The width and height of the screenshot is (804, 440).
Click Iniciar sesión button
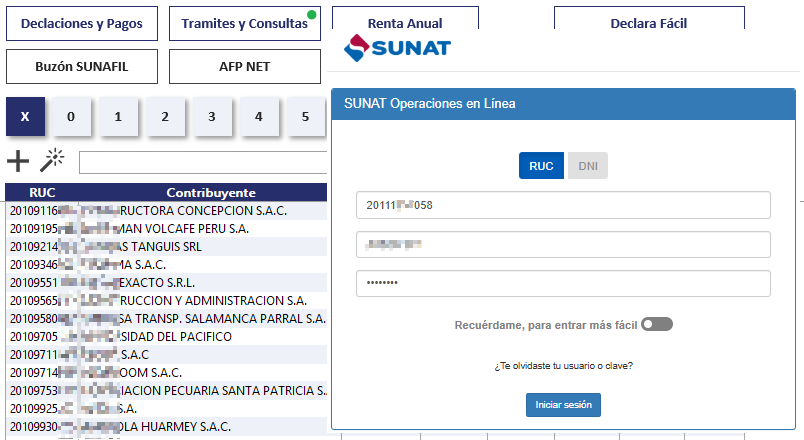coord(563,405)
